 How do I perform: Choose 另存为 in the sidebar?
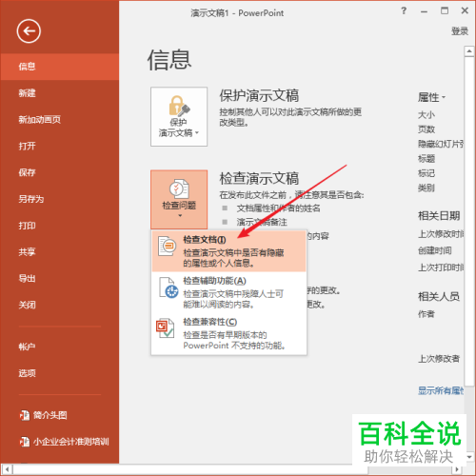(60, 199)
